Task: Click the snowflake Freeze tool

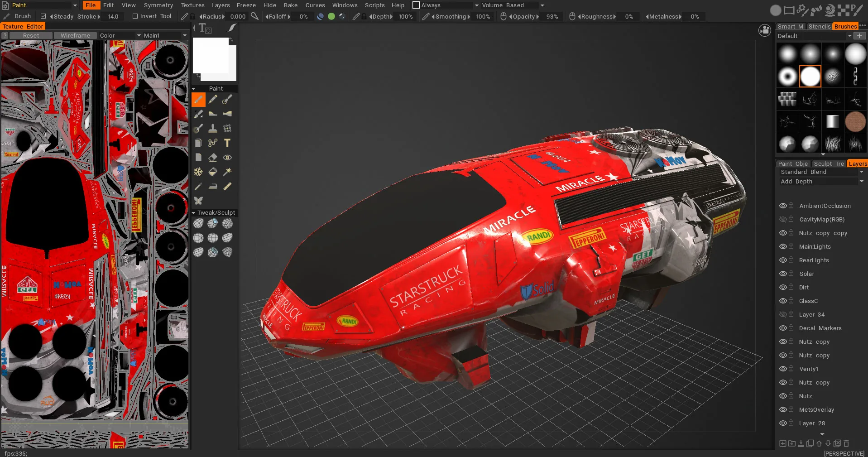Action: click(x=198, y=172)
